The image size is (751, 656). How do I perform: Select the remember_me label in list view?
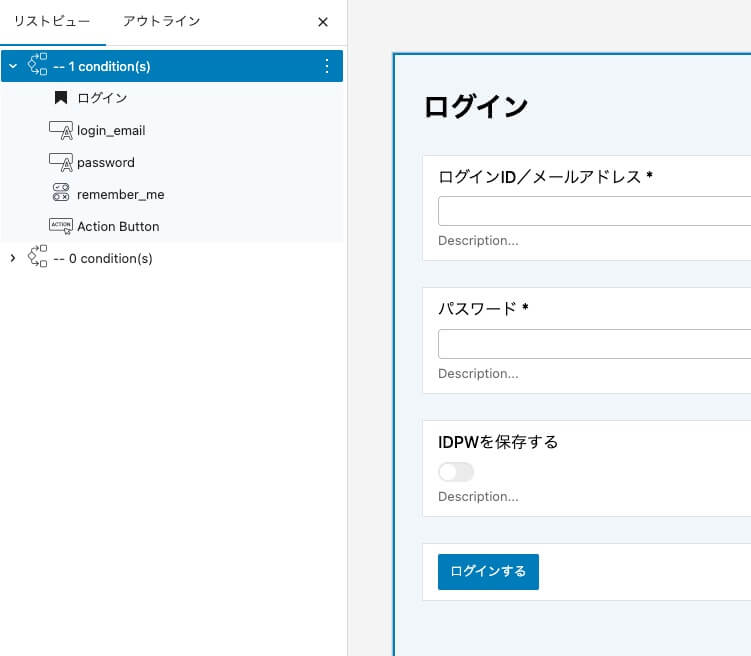(x=120, y=194)
